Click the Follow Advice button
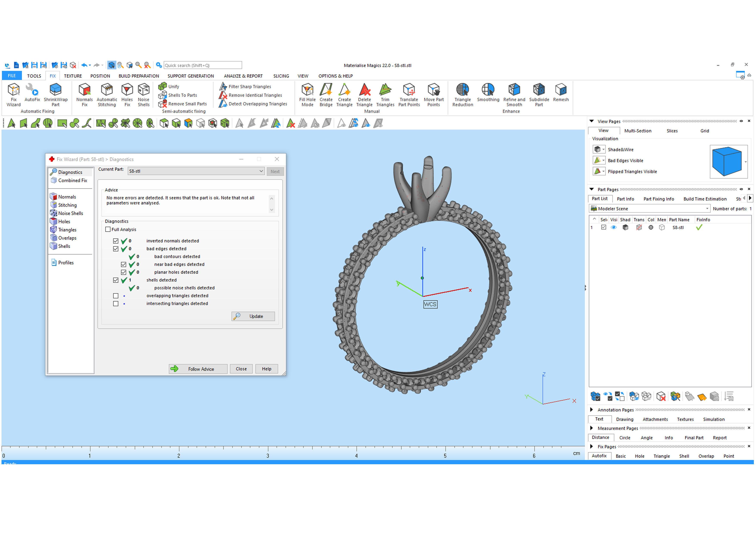This screenshot has height=534, width=756. [x=198, y=369]
